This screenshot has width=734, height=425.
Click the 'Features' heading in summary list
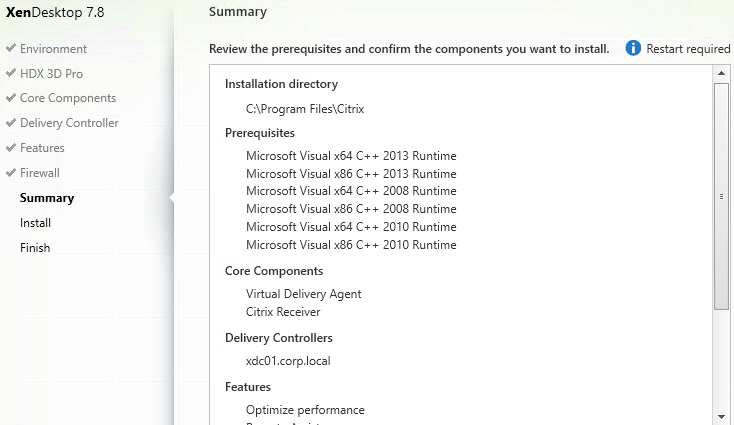(x=248, y=387)
